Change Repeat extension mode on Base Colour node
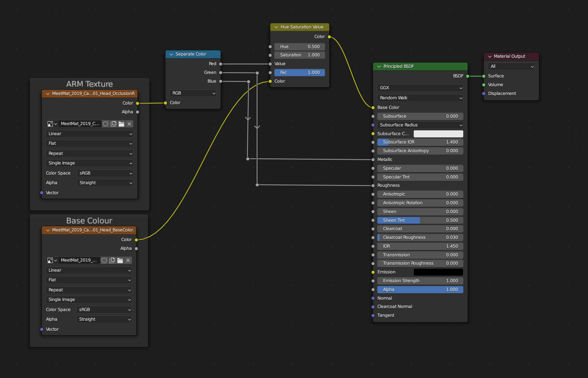This screenshot has width=588, height=378. pos(89,290)
